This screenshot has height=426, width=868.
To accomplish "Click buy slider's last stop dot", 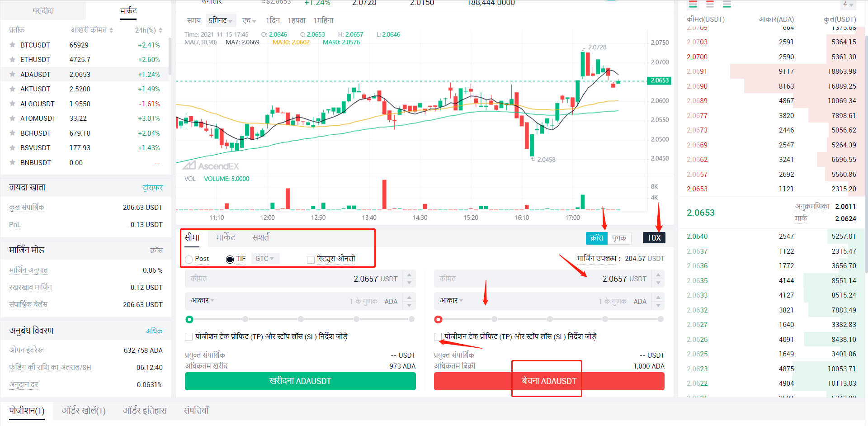I will click(411, 319).
